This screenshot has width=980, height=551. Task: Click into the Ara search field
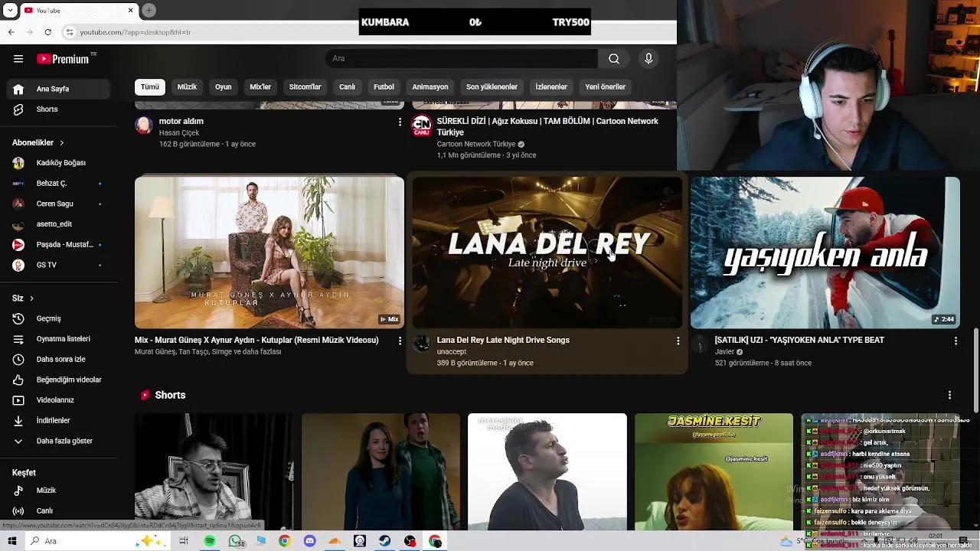coord(462,59)
